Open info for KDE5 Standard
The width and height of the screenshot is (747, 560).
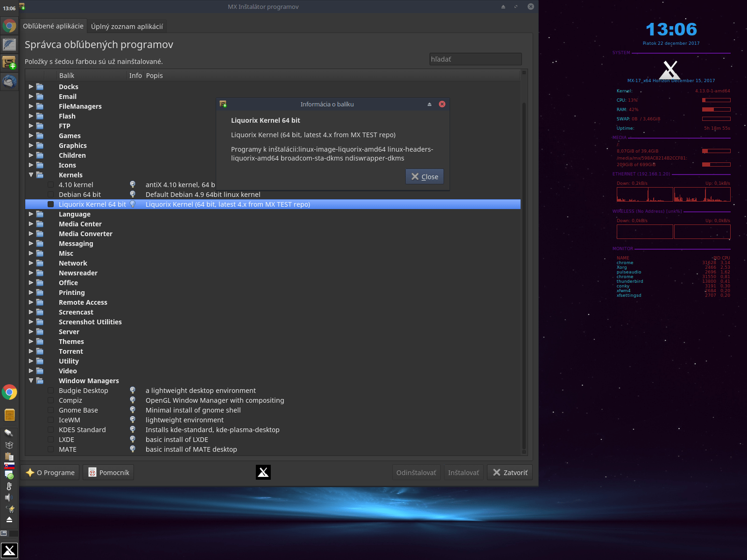[x=133, y=429]
